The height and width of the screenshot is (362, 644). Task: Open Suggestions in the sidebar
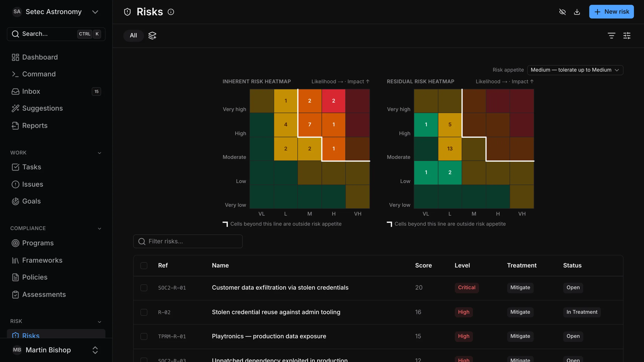(x=56, y=108)
